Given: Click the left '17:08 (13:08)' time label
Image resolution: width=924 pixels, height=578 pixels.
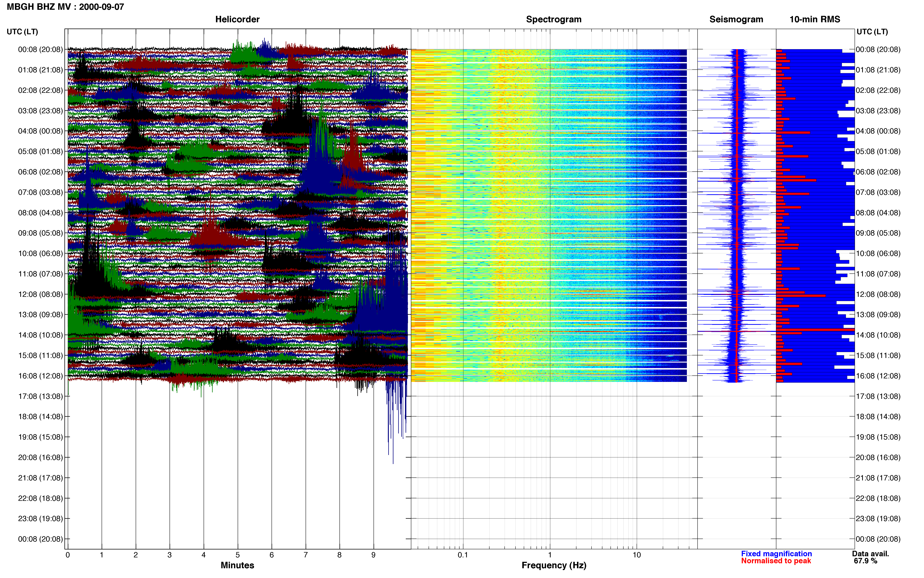Looking at the screenshot, I should [41, 396].
